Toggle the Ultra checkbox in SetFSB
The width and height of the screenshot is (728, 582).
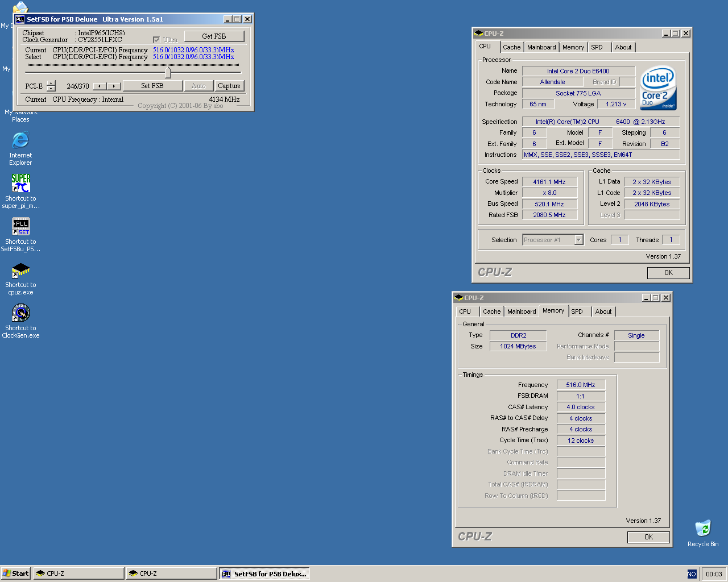[x=156, y=40]
